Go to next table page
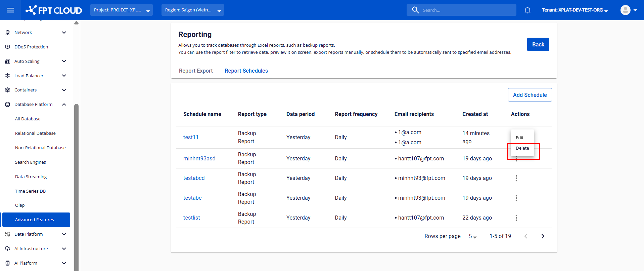644x271 pixels. click(x=543, y=236)
